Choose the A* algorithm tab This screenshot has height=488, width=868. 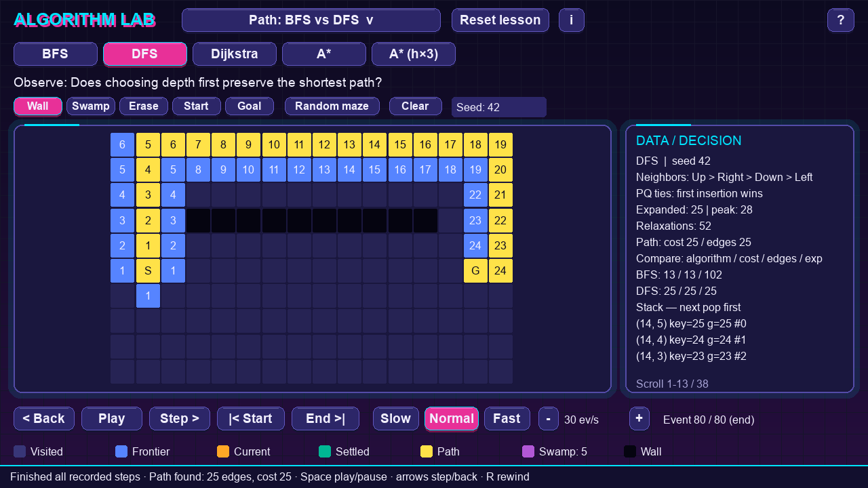click(x=324, y=54)
